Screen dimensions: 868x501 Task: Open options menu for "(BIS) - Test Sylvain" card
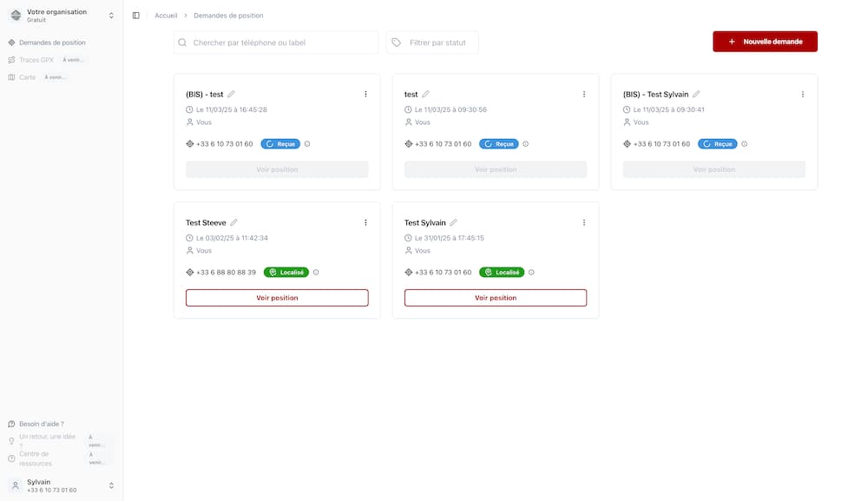(803, 95)
